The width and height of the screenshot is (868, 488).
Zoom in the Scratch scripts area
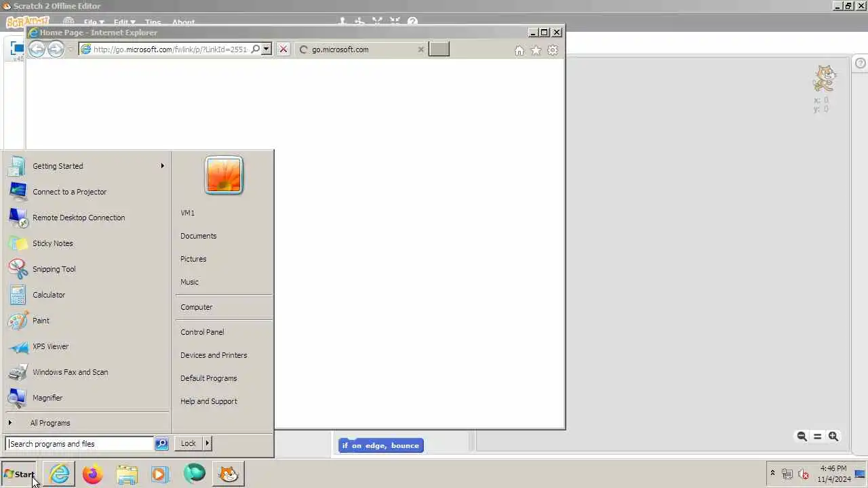[x=833, y=436]
